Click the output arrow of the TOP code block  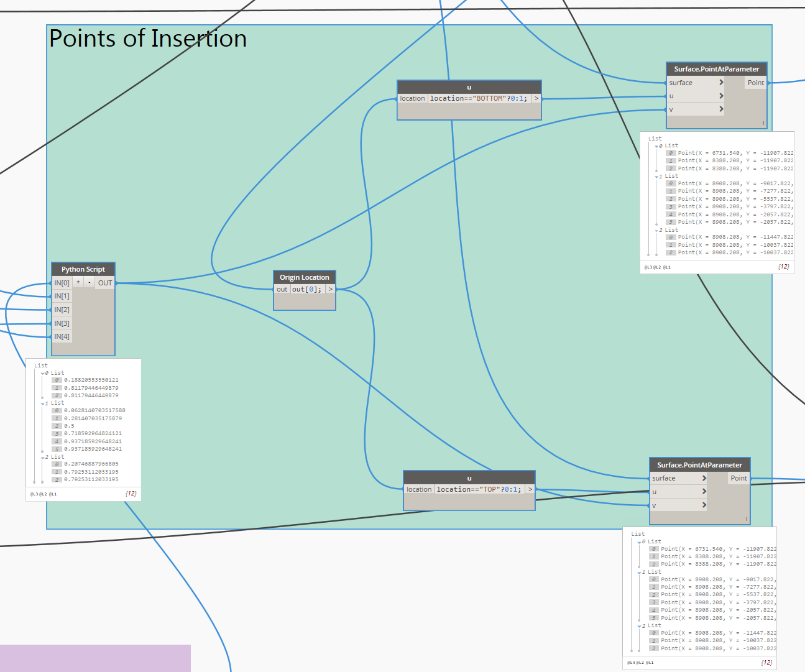(x=530, y=489)
